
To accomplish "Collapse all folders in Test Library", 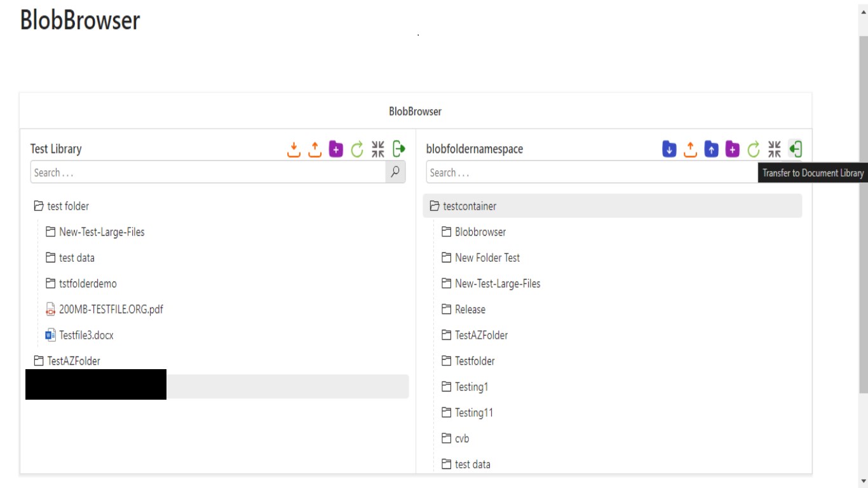I will pos(378,149).
